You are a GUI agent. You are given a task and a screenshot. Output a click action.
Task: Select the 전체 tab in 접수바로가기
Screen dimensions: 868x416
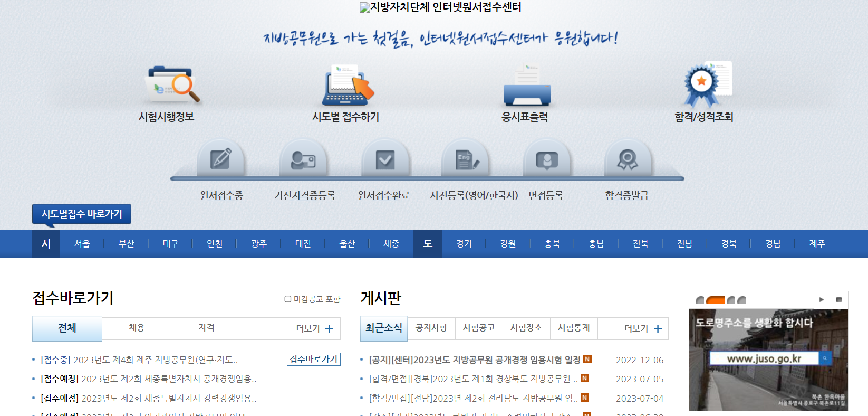pos(67,328)
